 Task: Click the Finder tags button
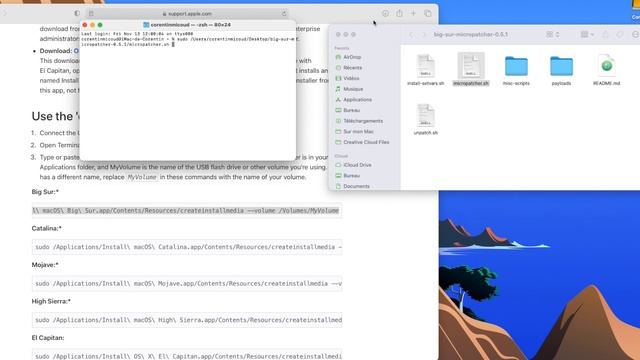(620, 35)
